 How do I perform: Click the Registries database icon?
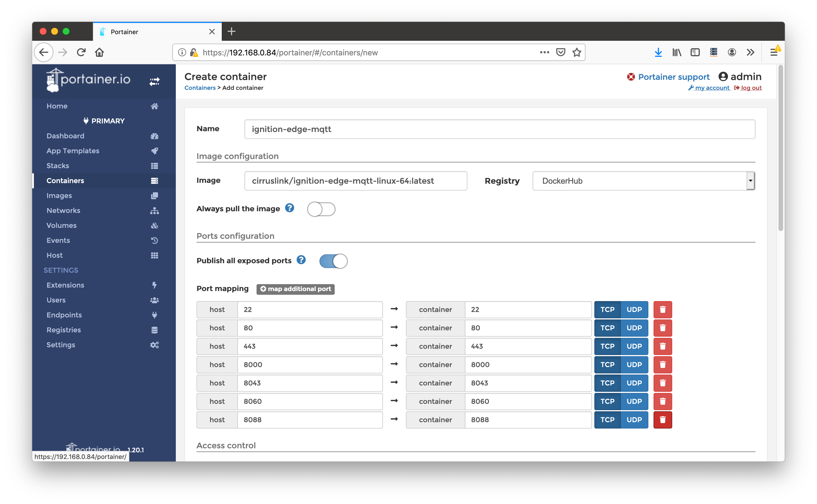click(x=154, y=330)
